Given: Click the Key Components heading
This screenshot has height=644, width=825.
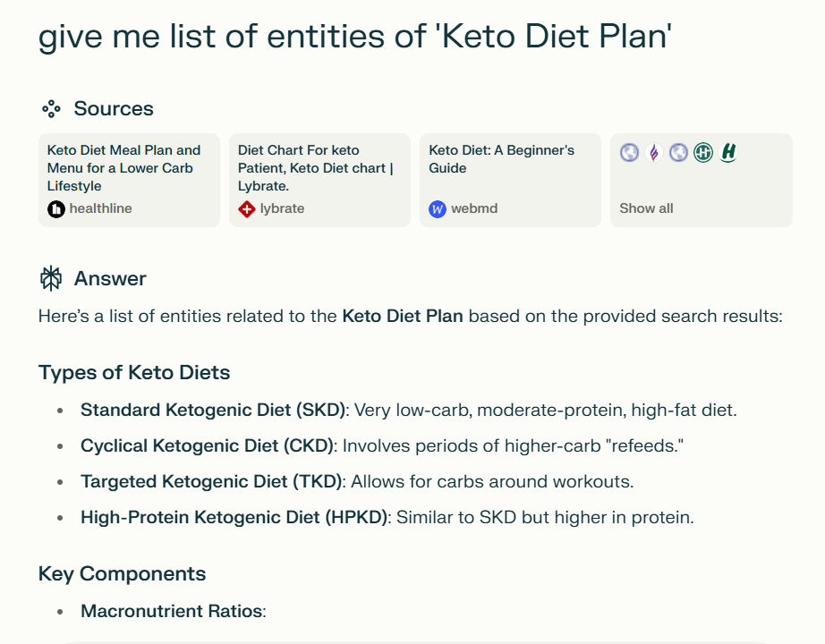Looking at the screenshot, I should click(x=122, y=574).
